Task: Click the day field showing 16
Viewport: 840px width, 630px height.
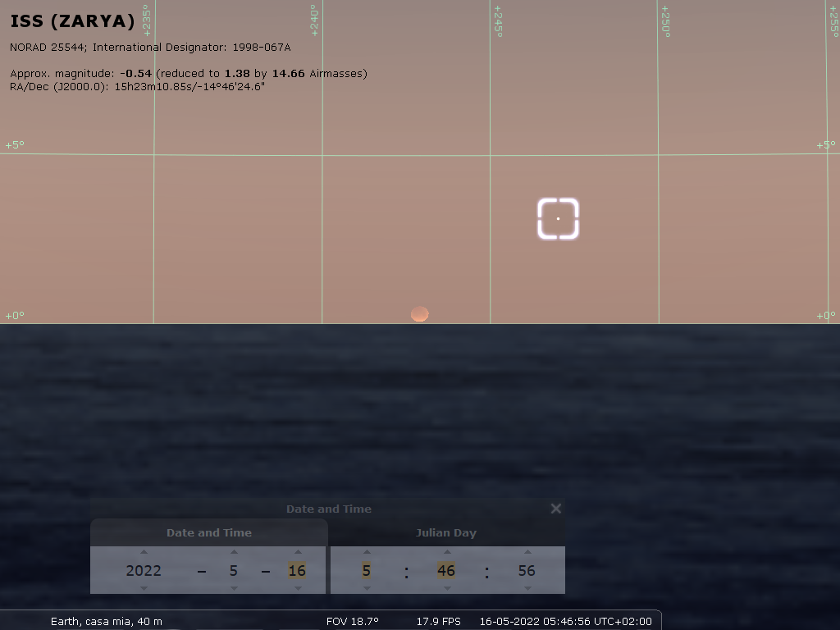Action: click(297, 571)
